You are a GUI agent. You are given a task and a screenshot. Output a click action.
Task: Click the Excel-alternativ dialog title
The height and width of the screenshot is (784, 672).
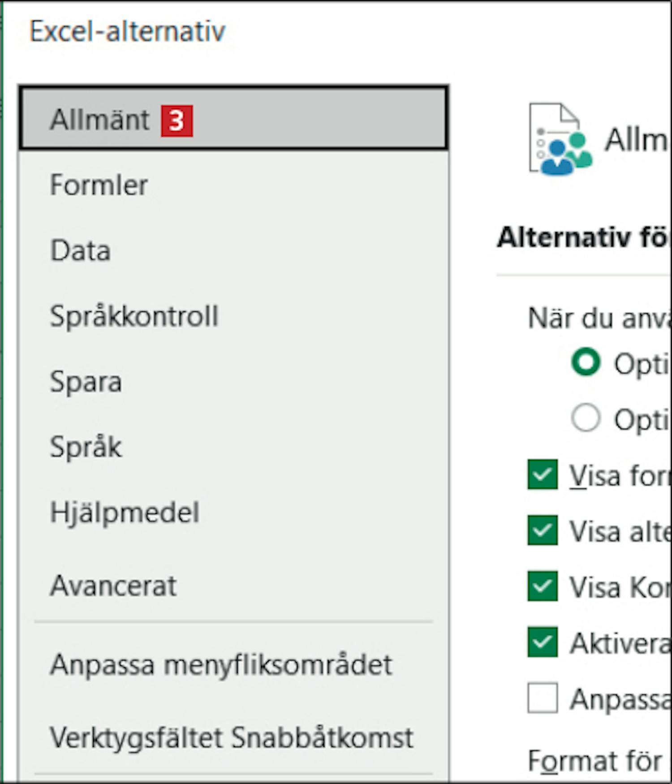click(127, 31)
